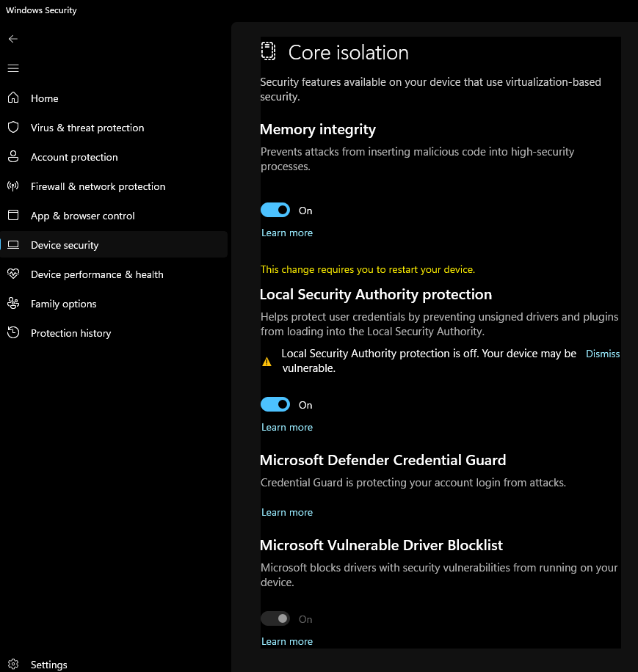The image size is (638, 672).
Task: Click Microsoft Vulnerable Driver Blocklist heading
Action: [x=382, y=545]
